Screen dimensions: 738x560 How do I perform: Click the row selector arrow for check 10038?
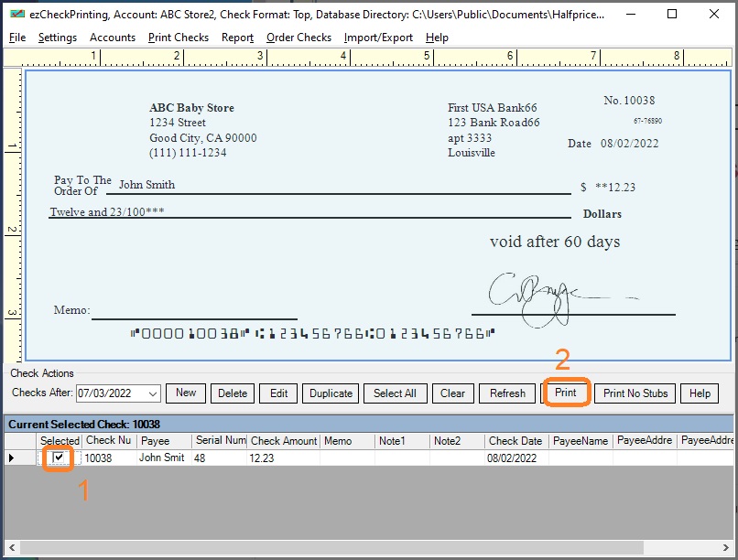pos(12,458)
